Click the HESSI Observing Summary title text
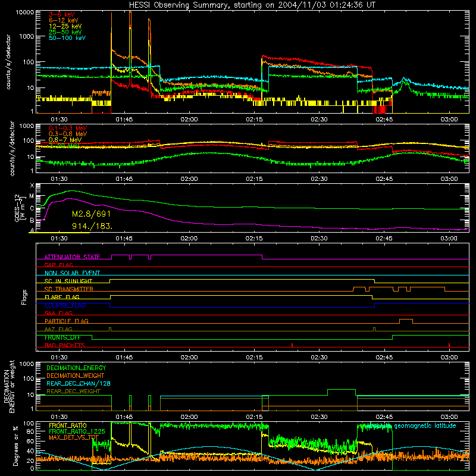 pyautogui.click(x=252, y=5)
